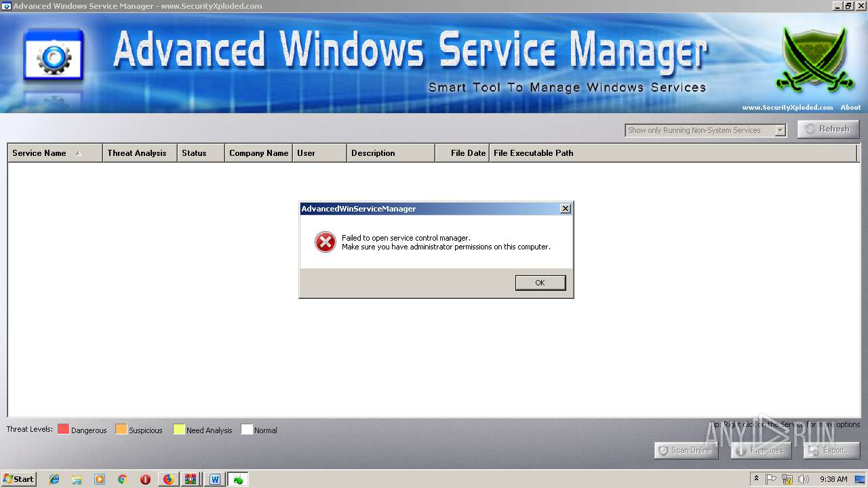Click the Normal white color swatch
The height and width of the screenshot is (488, 868).
coord(247,429)
